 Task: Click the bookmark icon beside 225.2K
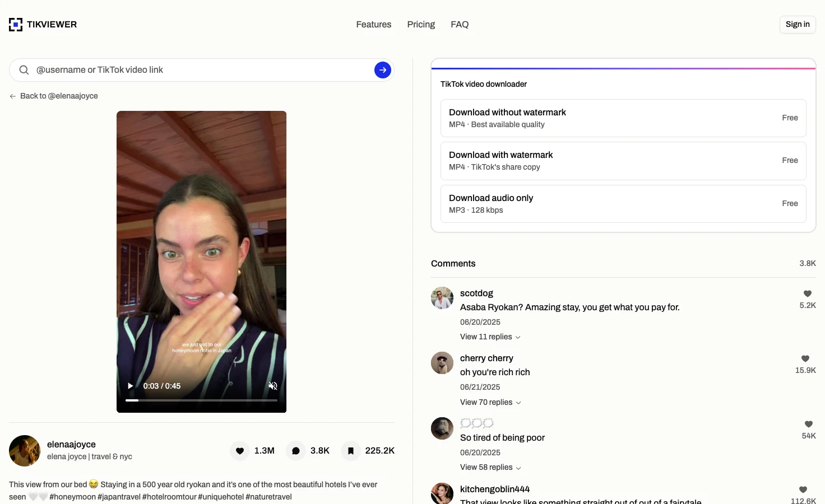pos(350,451)
